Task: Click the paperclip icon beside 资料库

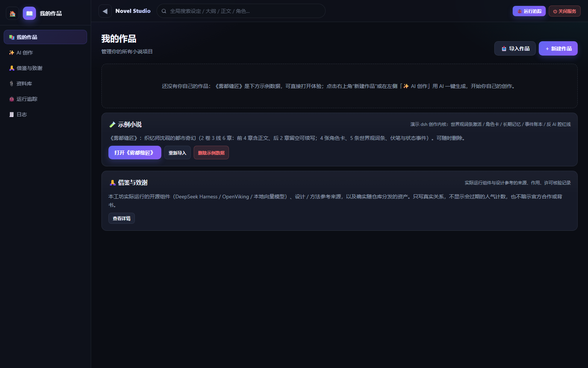Action: click(12, 84)
